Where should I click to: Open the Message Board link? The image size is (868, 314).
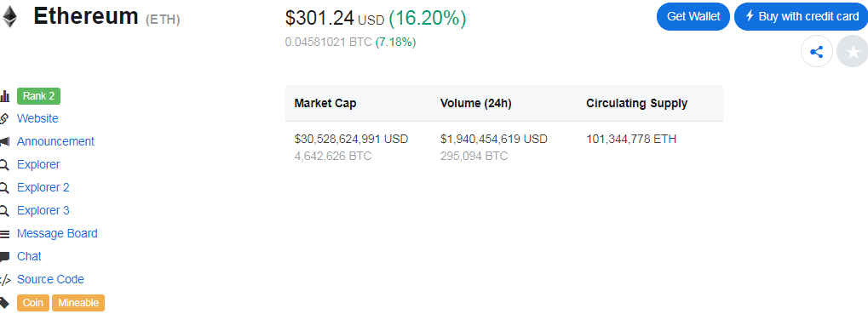pos(57,233)
